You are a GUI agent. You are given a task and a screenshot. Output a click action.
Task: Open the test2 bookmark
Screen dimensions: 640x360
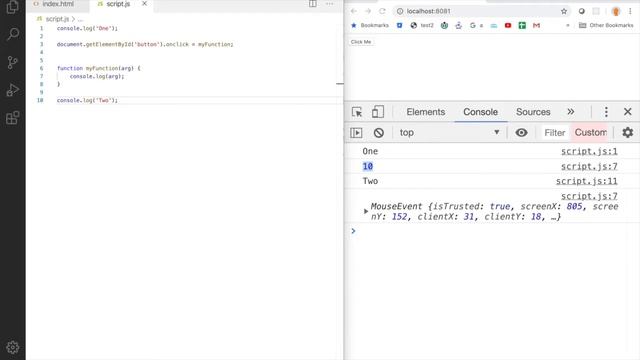[422, 25]
